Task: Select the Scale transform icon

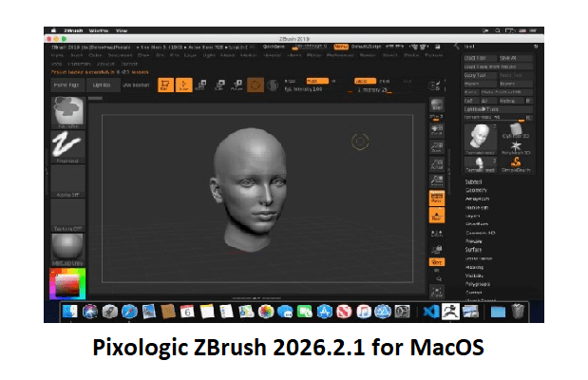Action: click(219, 85)
